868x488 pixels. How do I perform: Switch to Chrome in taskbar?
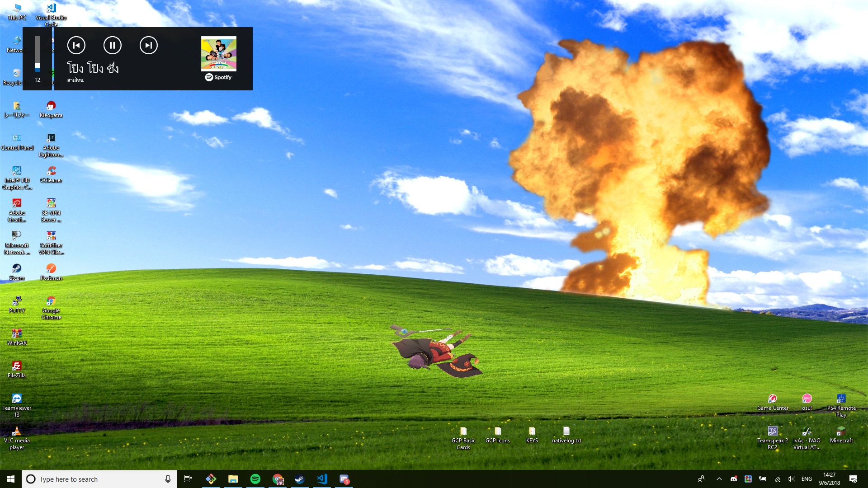[278, 479]
